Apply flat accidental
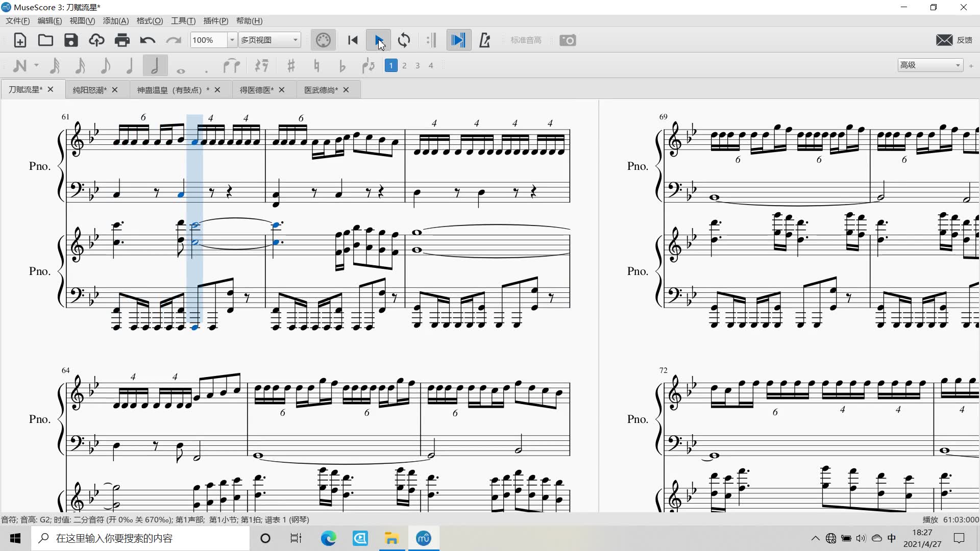This screenshot has width=980, height=551. 342,66
